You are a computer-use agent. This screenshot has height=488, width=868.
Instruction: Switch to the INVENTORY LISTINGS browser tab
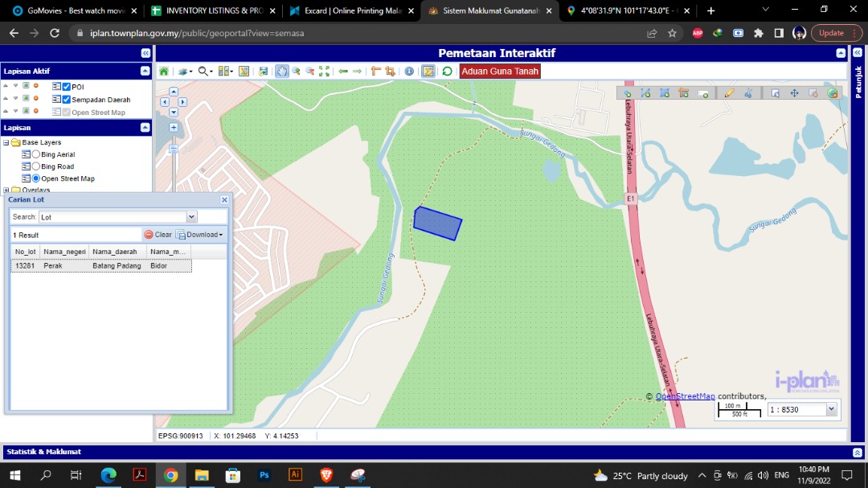[x=213, y=10]
